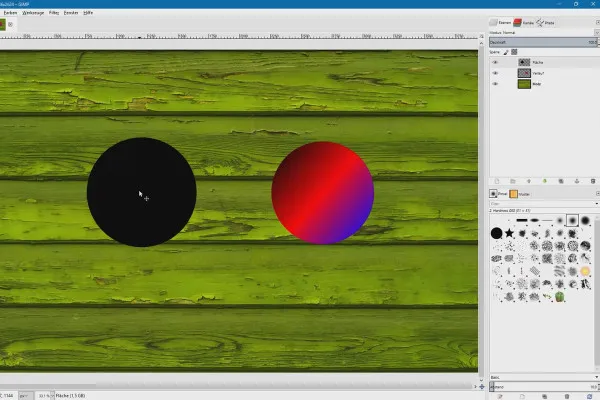The image size is (600, 400).
Task: Select the Verlauf layer thumbnail
Action: pyautogui.click(x=523, y=73)
